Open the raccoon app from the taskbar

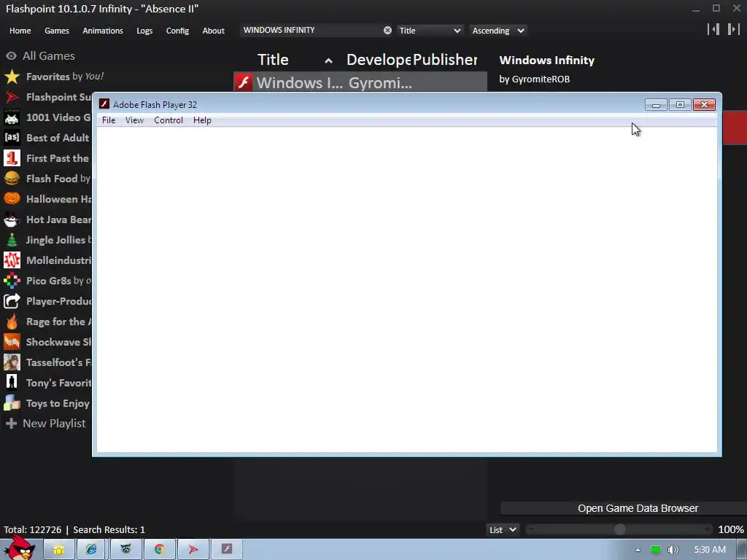pos(125,550)
